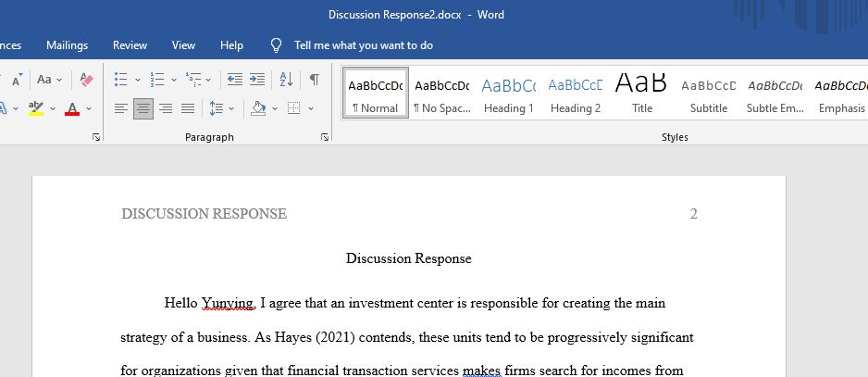Select the No Spacing style
Image resolution: width=868 pixels, height=377 pixels.
[x=441, y=94]
